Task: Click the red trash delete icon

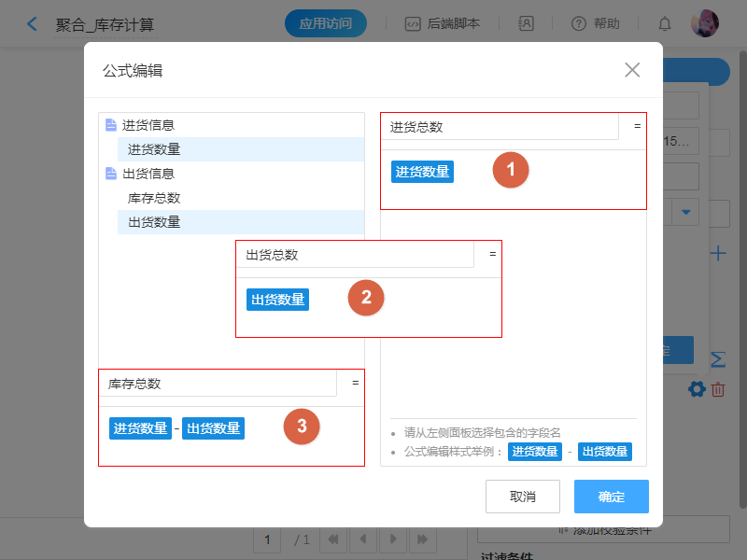Action: click(x=718, y=389)
